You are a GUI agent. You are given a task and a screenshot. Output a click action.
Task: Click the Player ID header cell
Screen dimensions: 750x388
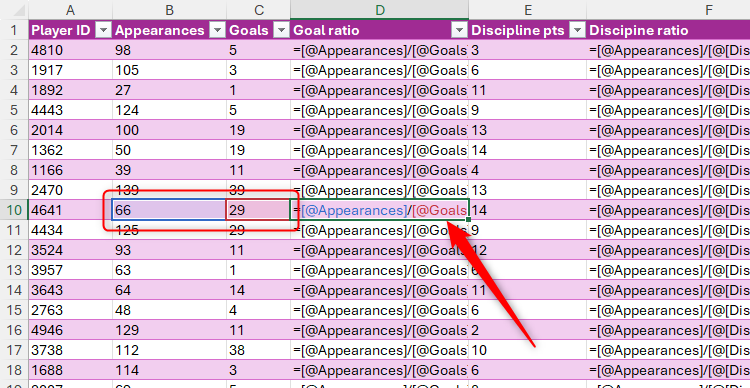click(70, 30)
